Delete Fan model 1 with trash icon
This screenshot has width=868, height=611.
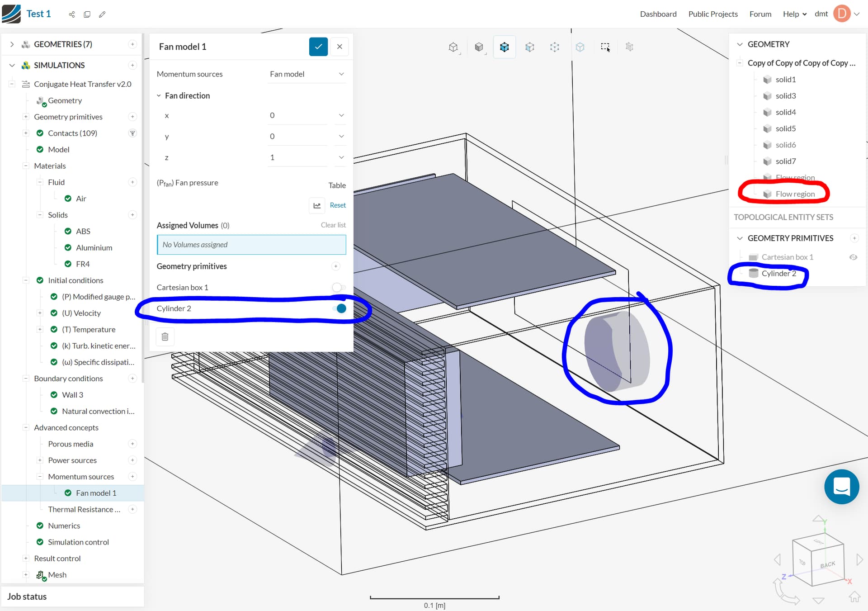pyautogui.click(x=165, y=336)
